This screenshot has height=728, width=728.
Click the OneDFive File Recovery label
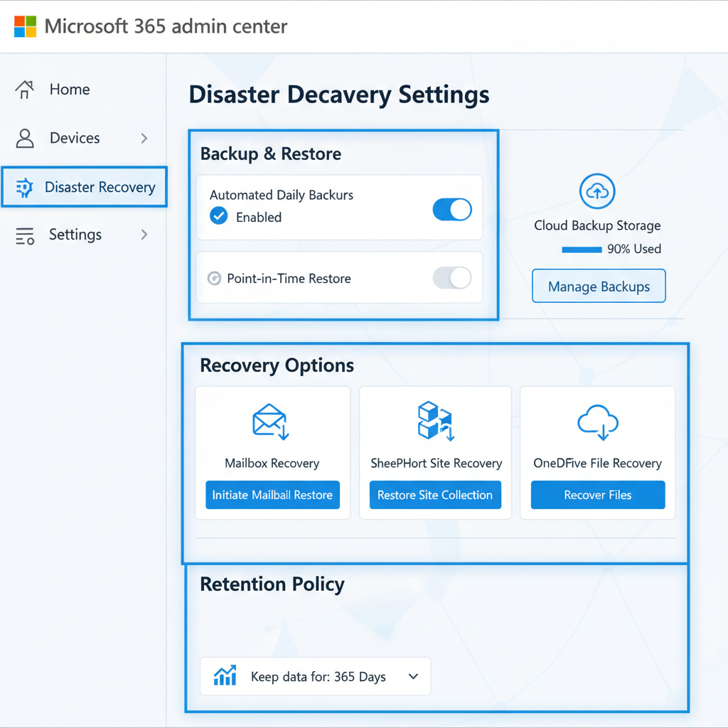coord(597,463)
